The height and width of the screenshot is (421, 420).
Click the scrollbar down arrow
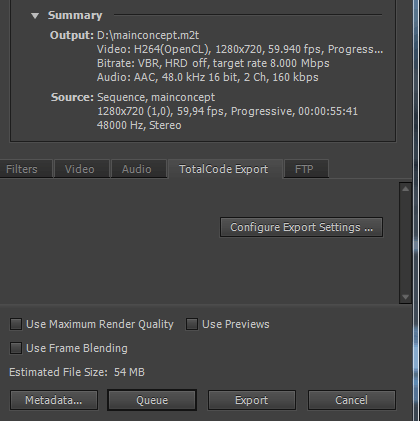coord(405,297)
